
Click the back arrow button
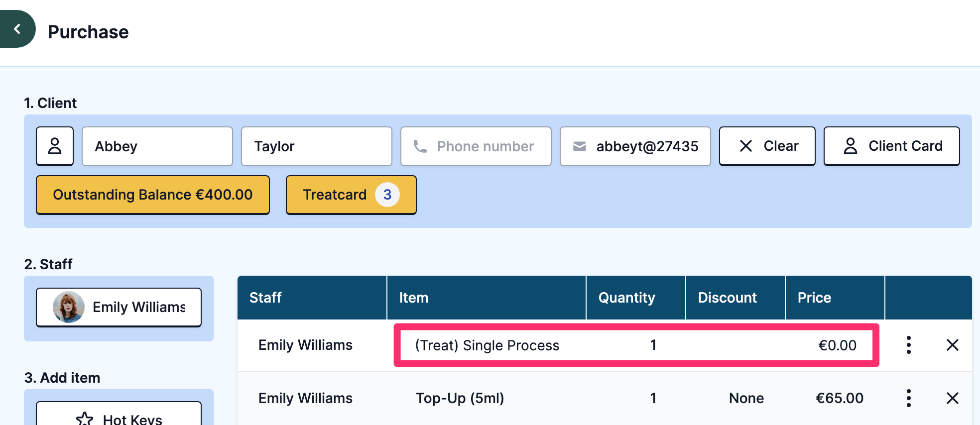[x=17, y=29]
